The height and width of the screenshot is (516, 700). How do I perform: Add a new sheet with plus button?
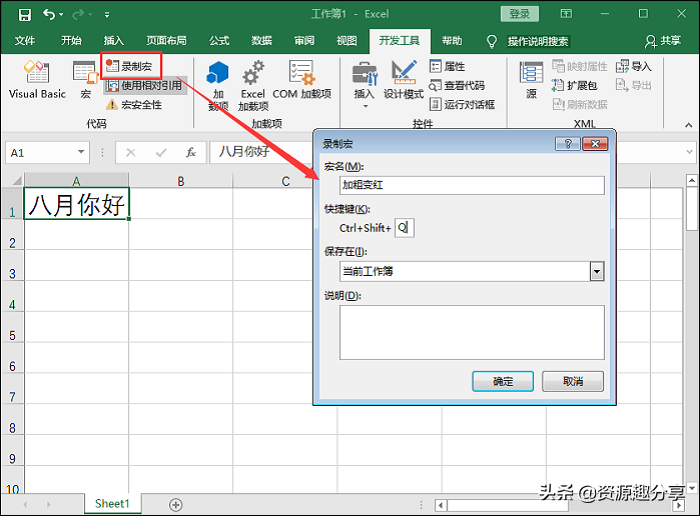click(176, 504)
